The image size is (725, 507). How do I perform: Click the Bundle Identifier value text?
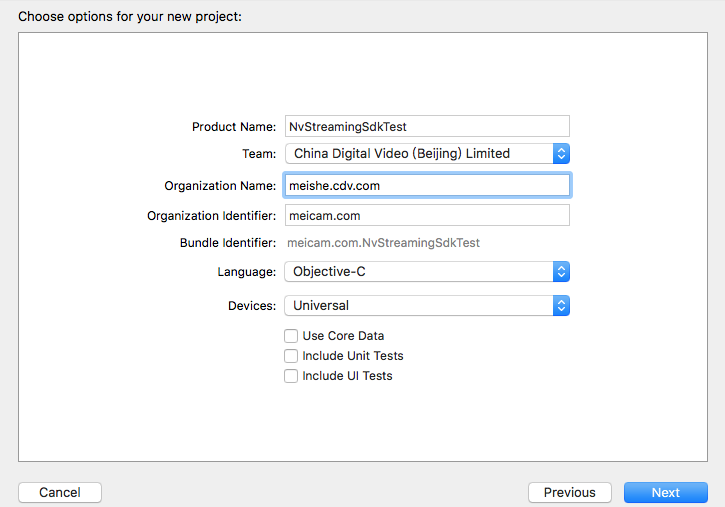[383, 243]
